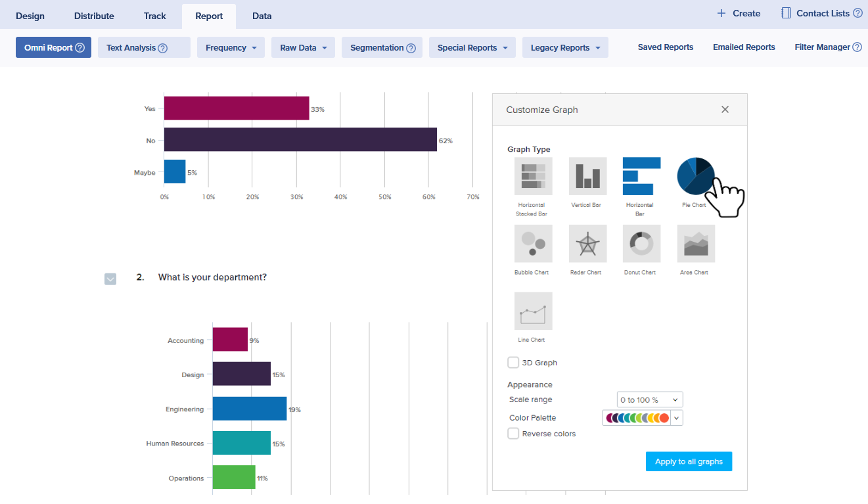Open the Color Palette swatch selector
This screenshot has width=868, height=504.
click(642, 418)
